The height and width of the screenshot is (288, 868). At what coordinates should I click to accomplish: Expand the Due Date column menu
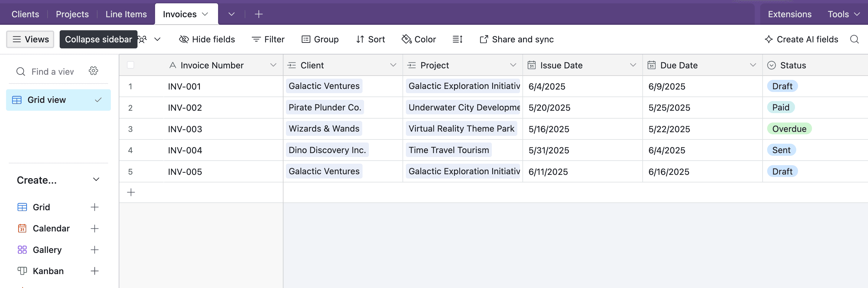753,65
